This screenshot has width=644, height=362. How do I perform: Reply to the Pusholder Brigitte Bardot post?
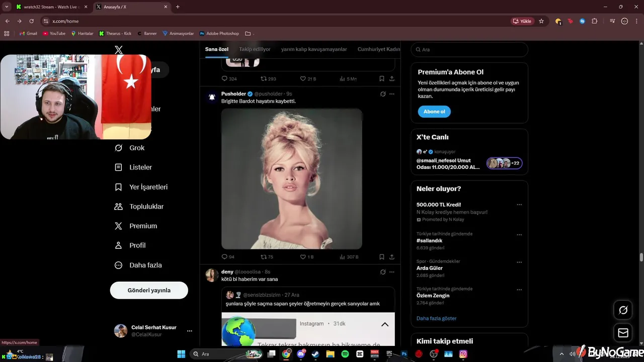[228, 257]
